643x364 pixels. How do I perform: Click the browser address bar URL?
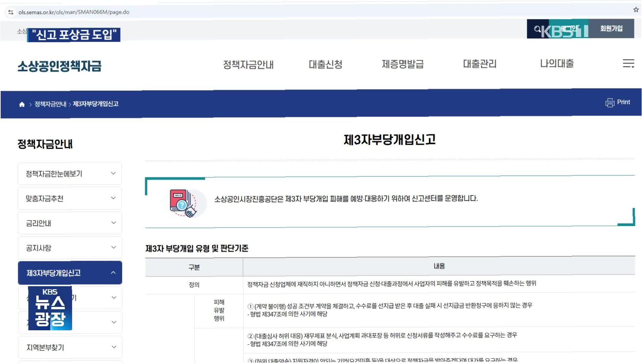[x=74, y=12]
